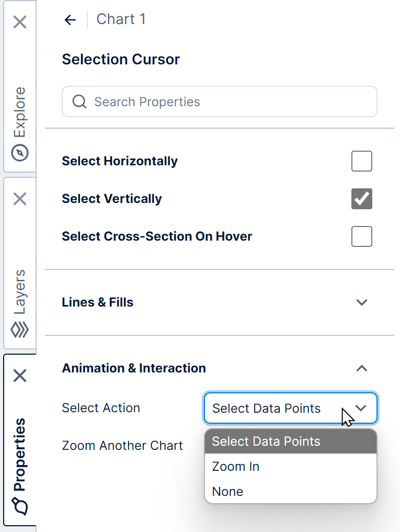The width and height of the screenshot is (400, 532).
Task: Close the Explore sidebar panel
Action: click(20, 22)
